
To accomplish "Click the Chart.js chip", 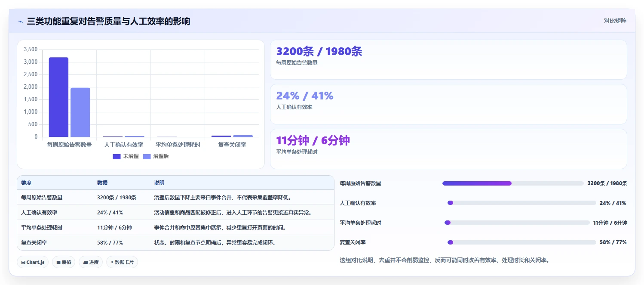I will pos(33,262).
